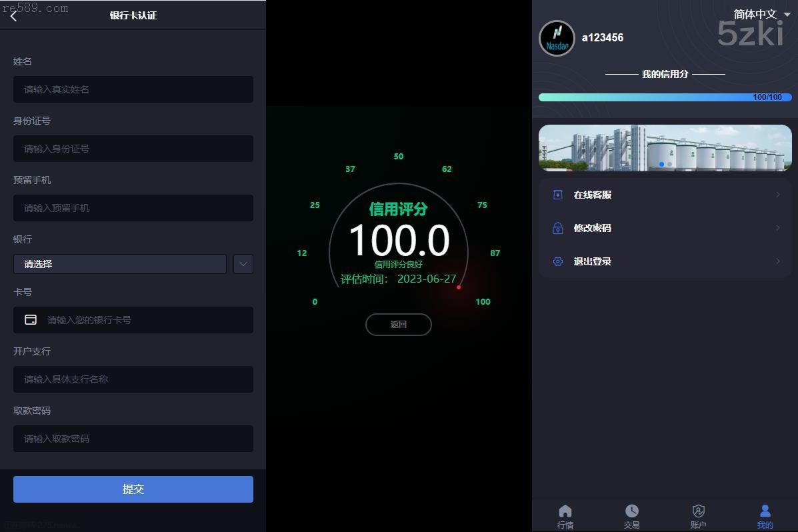Image resolution: width=798 pixels, height=532 pixels.
Task: Click the 退出登录 gear icon
Action: [558, 261]
